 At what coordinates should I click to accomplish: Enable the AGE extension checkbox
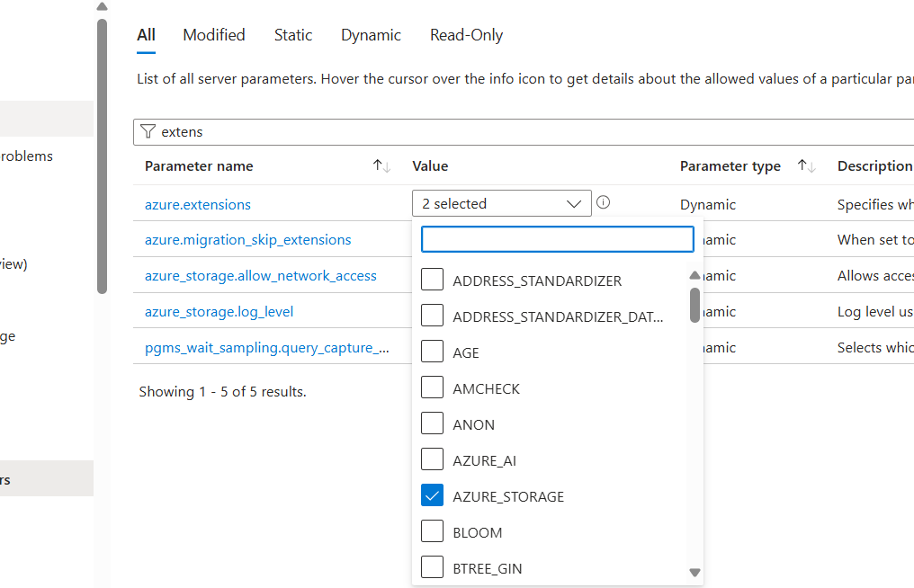click(432, 352)
